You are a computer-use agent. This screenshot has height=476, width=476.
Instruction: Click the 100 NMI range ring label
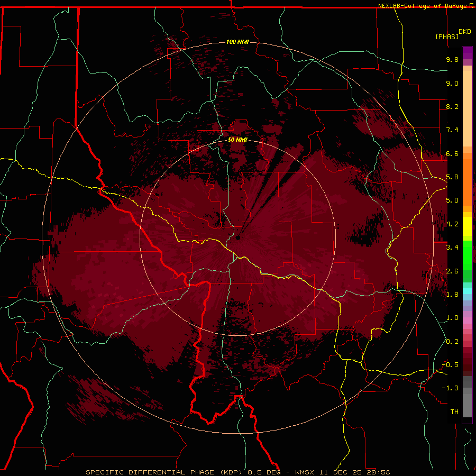click(x=237, y=42)
